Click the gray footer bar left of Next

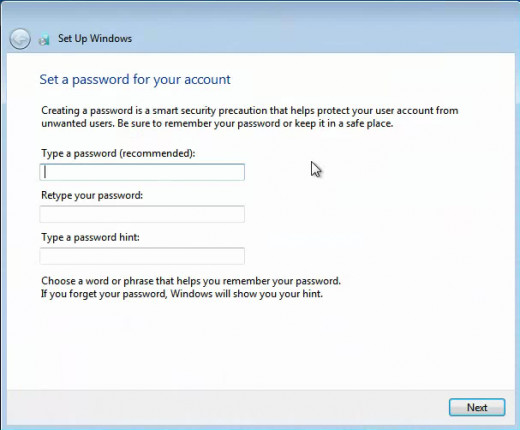[227, 407]
